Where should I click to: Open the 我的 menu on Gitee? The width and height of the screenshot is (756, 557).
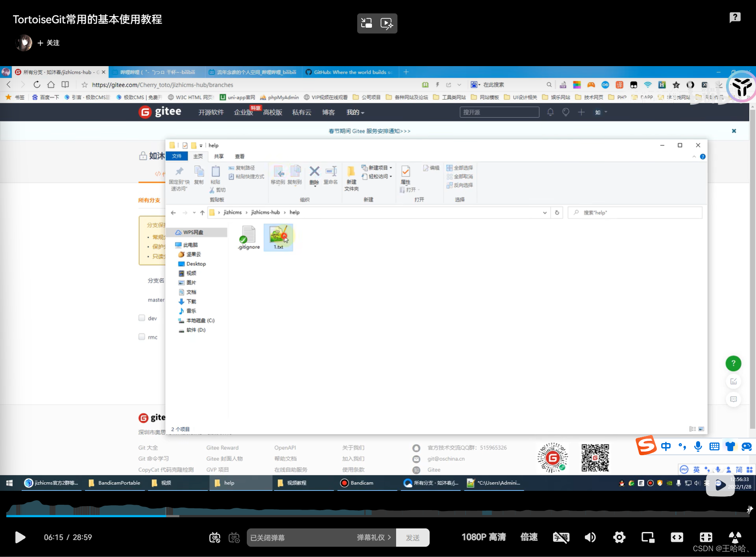[355, 113]
